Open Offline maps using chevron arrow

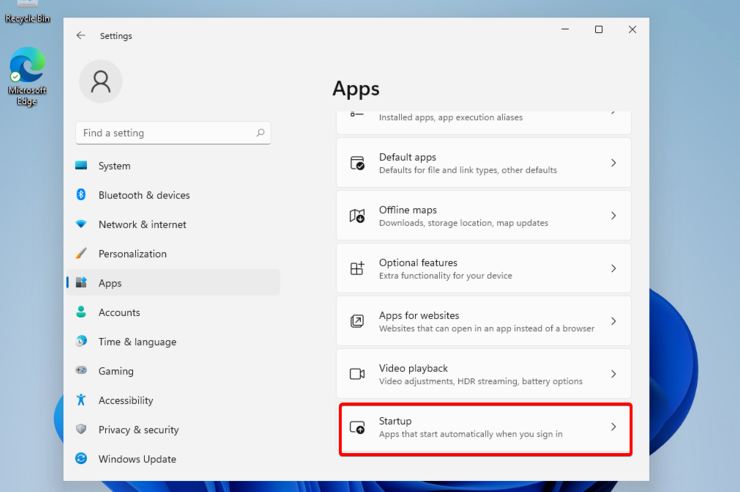pos(613,216)
